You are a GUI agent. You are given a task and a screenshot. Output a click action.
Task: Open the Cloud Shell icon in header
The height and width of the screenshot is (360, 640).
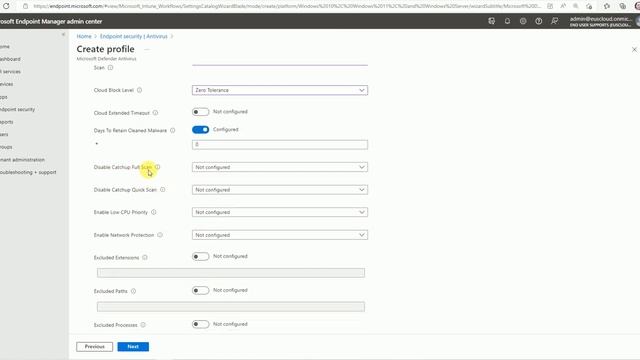pyautogui.click(x=491, y=21)
